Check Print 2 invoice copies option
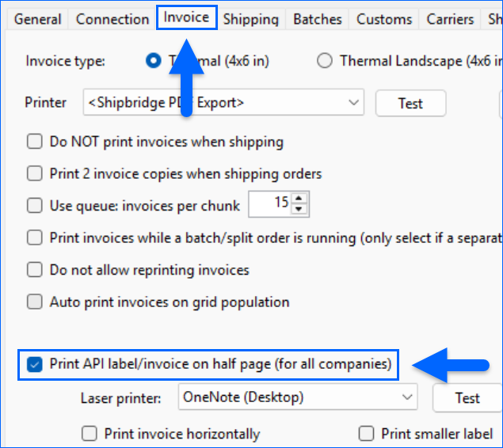This screenshot has height=448, width=503. click(35, 173)
